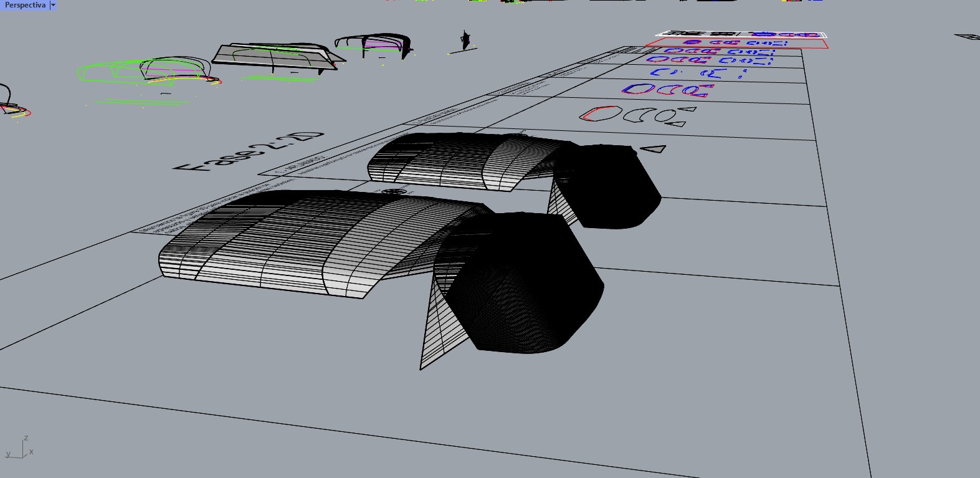Select the red and black hexagon outline

(x=600, y=114)
